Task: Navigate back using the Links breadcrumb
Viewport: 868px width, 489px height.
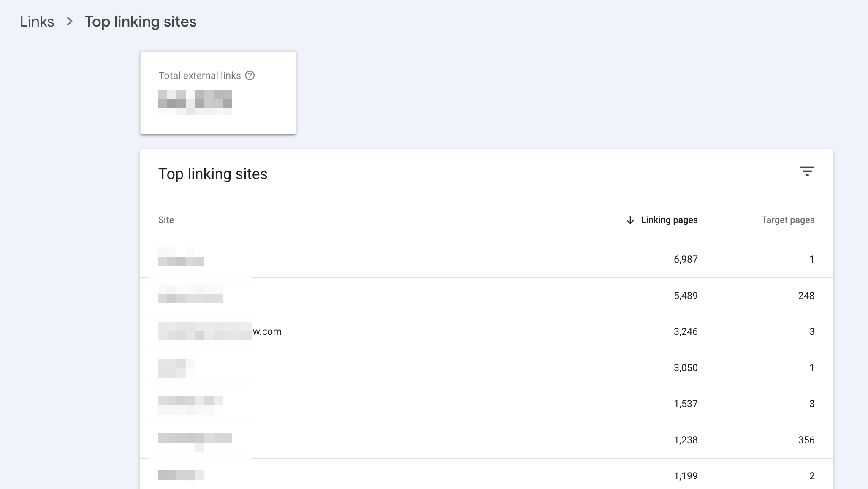Action: (37, 21)
